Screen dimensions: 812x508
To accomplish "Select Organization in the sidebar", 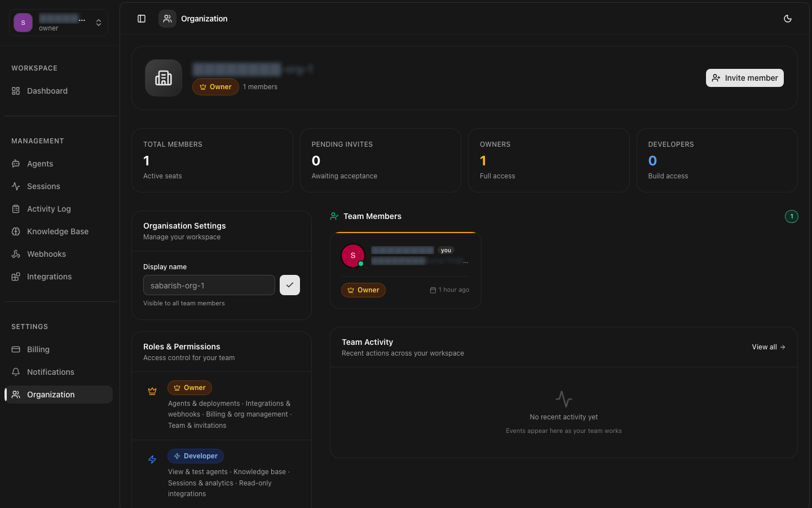I will [x=59, y=395].
